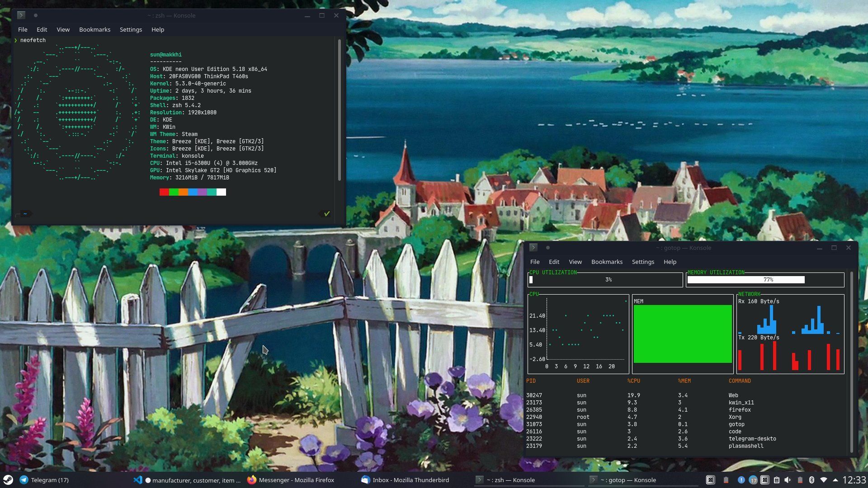
Task: Click the Steam launcher icon in taskbar
Action: pos(8,480)
